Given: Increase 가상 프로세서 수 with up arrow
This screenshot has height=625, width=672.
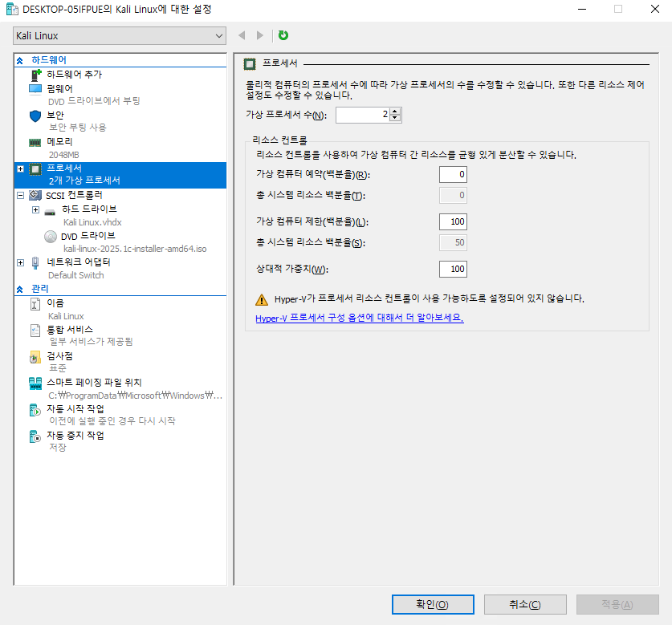Looking at the screenshot, I should click(x=395, y=112).
